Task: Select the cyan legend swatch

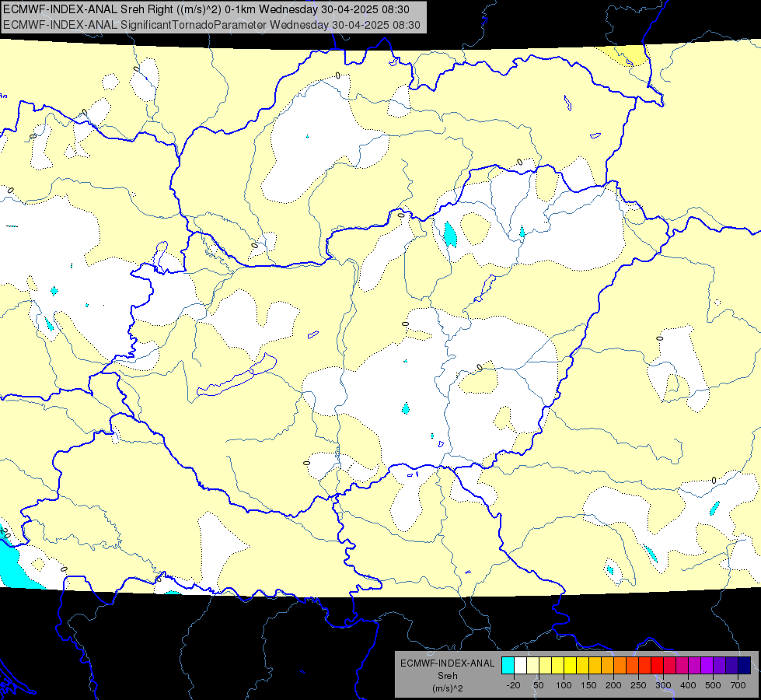Action: [508, 665]
